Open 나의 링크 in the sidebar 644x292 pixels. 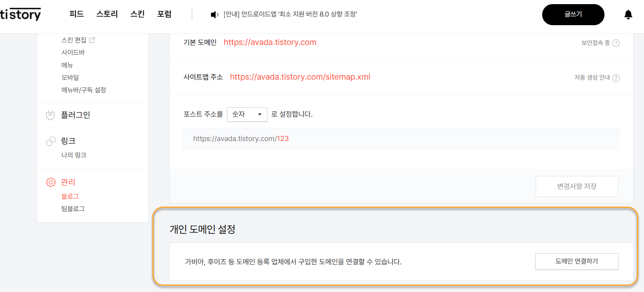click(x=74, y=155)
